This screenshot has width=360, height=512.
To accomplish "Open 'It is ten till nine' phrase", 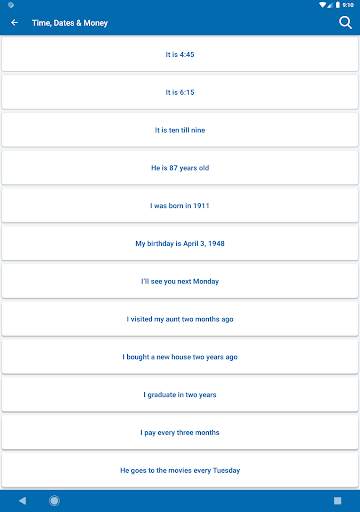I will click(180, 130).
